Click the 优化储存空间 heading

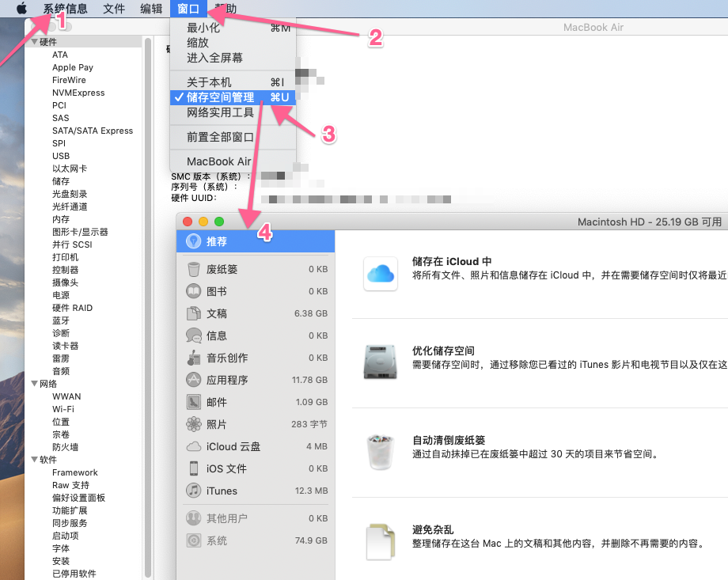coord(443,351)
